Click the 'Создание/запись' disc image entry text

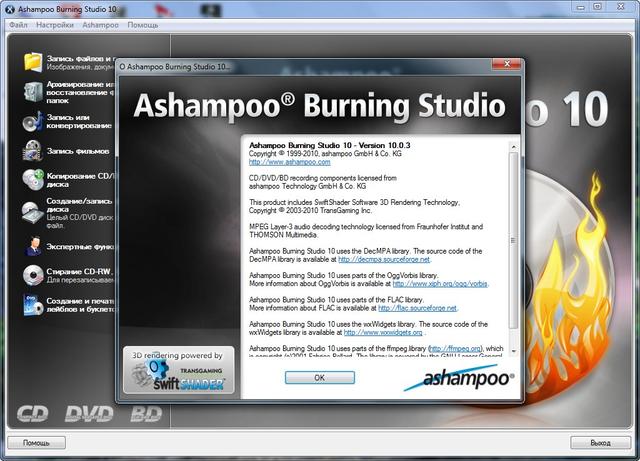[79, 205]
